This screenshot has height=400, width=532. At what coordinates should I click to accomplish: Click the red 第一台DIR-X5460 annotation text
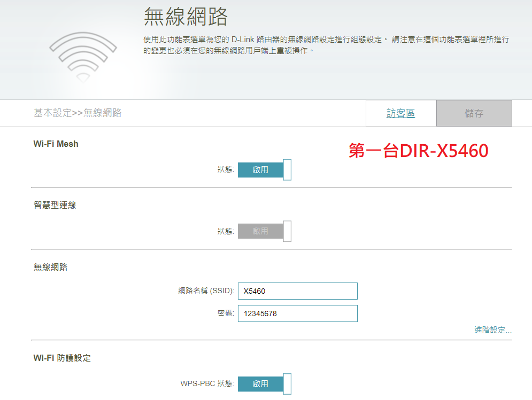[x=418, y=151]
